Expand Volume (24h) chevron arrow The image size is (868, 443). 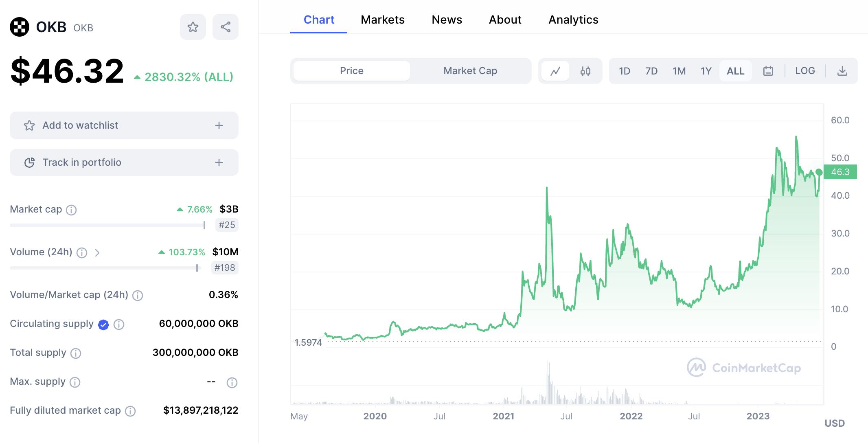tap(97, 253)
